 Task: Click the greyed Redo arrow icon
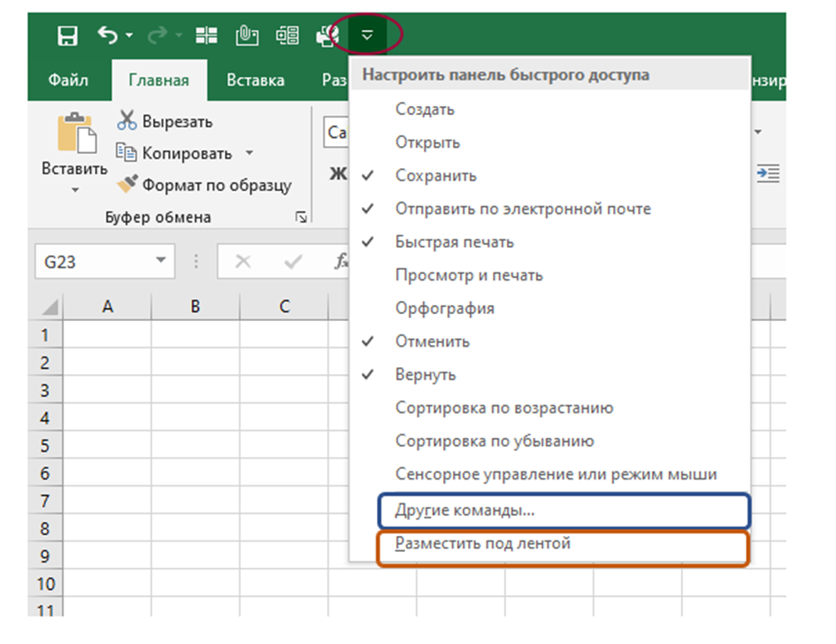coord(157,35)
